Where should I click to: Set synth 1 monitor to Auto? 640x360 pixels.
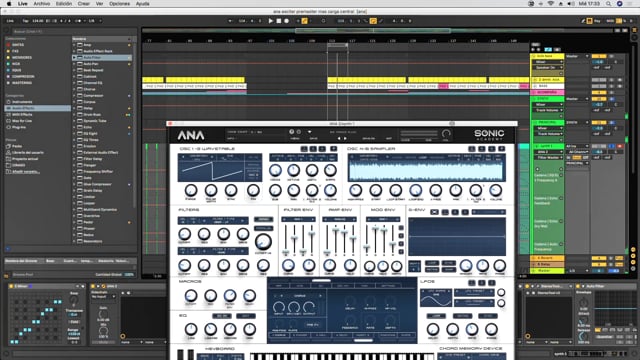click(x=576, y=158)
